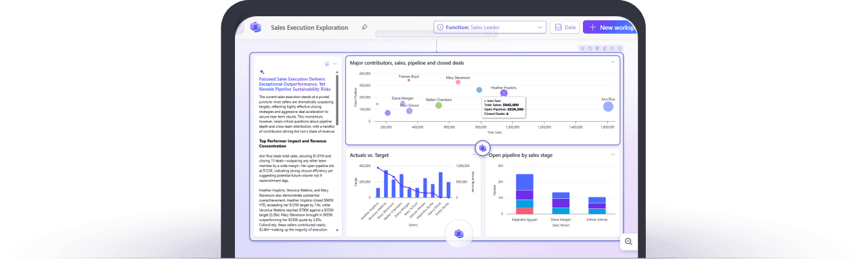Click the Open pipeline by sales stage title
The image size is (868, 259).
click(x=521, y=155)
